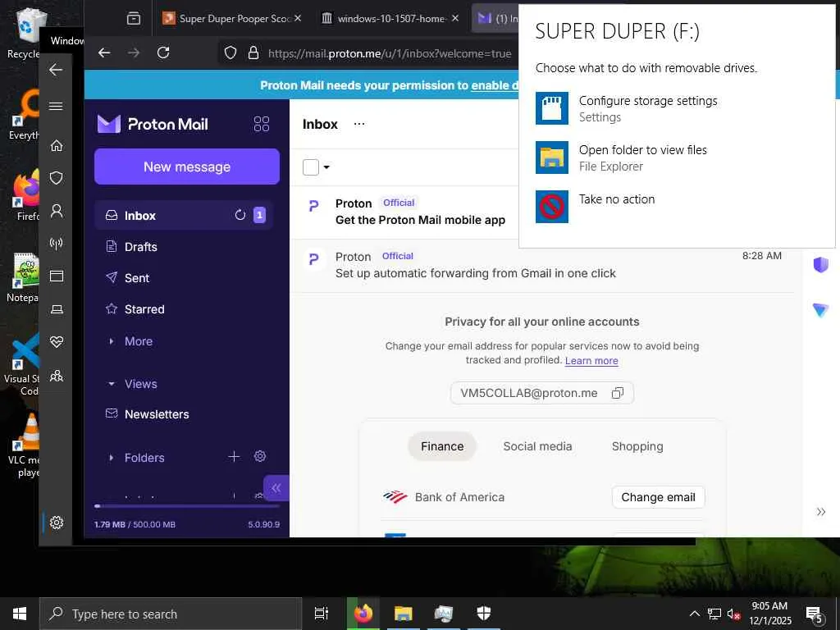Open Windows Security from taskbar shield

484,614
